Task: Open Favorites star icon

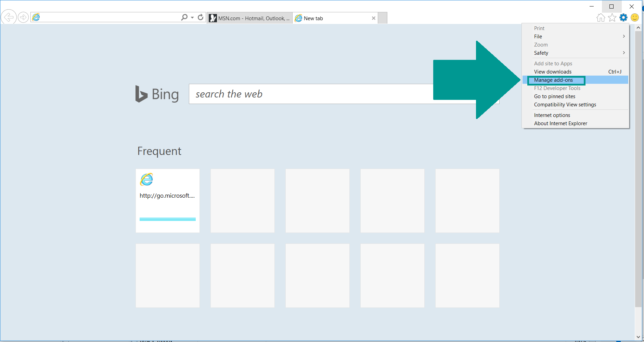Action: click(612, 18)
